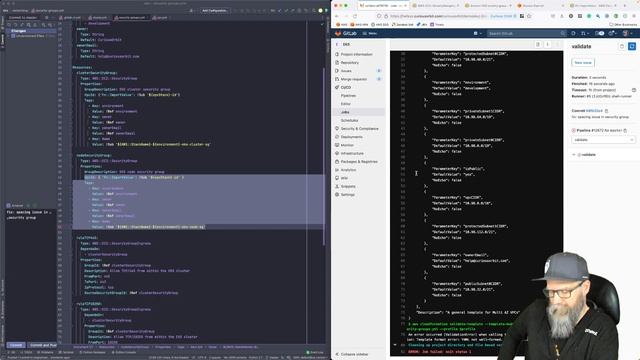
Task: Retry the validate job
Action: pos(632,47)
